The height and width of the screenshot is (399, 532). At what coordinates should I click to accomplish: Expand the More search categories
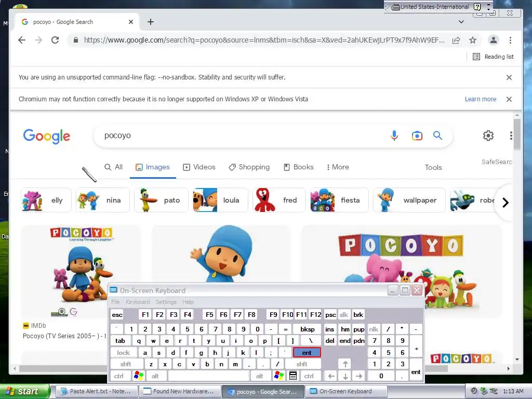[x=338, y=167]
